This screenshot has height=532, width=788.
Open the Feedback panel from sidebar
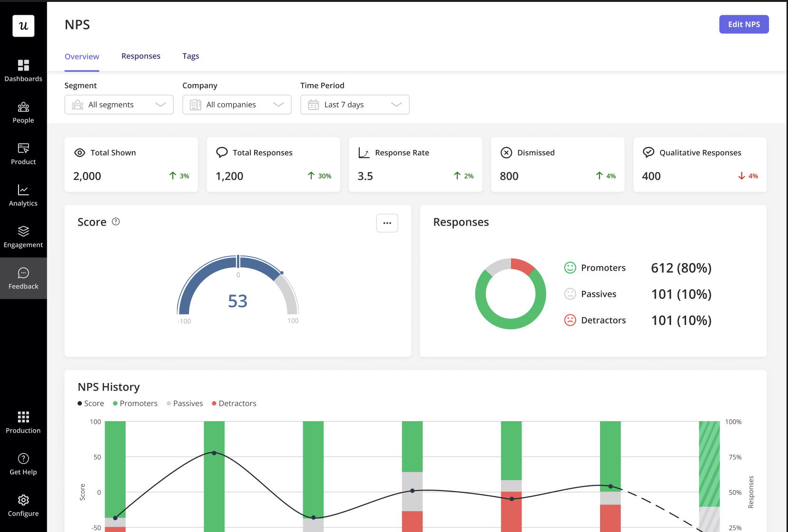coord(23,278)
